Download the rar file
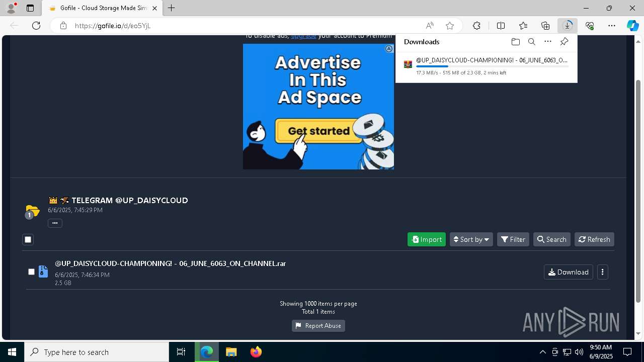This screenshot has height=362, width=644. (x=569, y=272)
